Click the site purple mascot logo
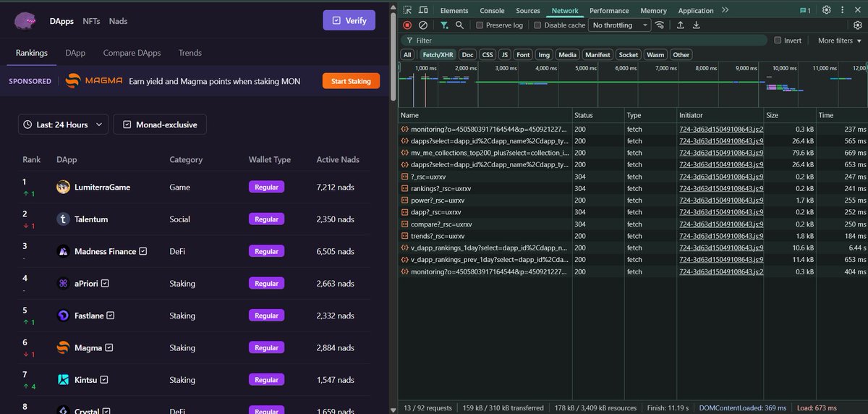The width and height of the screenshot is (868, 414). 26,21
